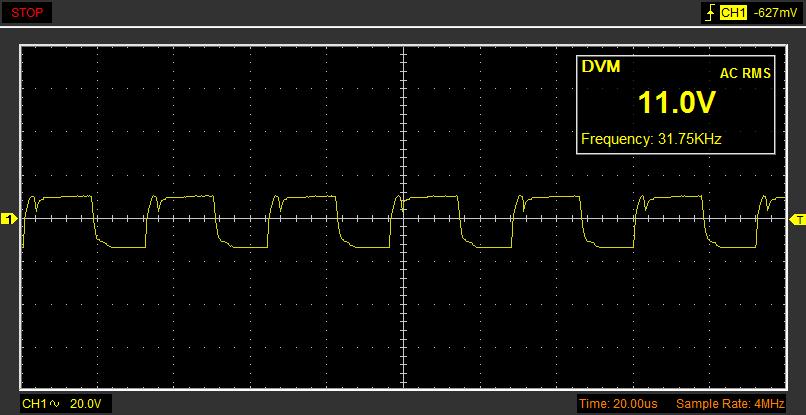
Task: Select the AC RMS mode label
Action: [x=744, y=73]
